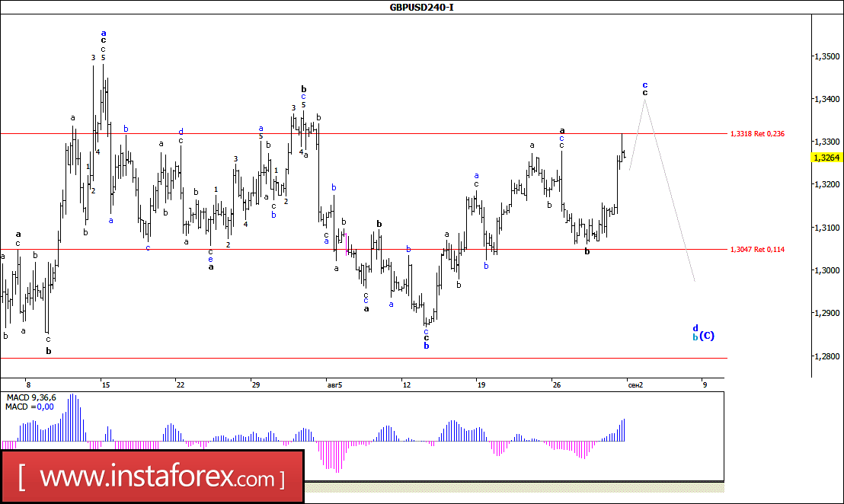
Task: Click the GBPUSD240-I chart title
Action: pos(421,8)
